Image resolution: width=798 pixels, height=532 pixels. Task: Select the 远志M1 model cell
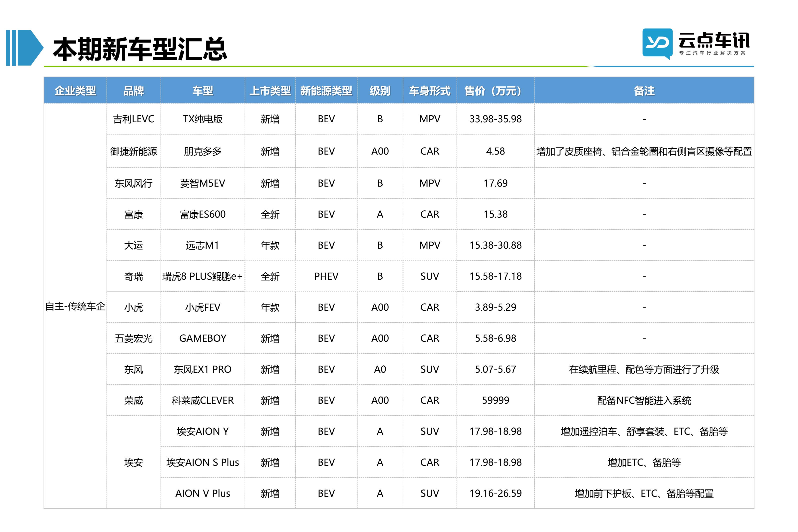point(203,245)
